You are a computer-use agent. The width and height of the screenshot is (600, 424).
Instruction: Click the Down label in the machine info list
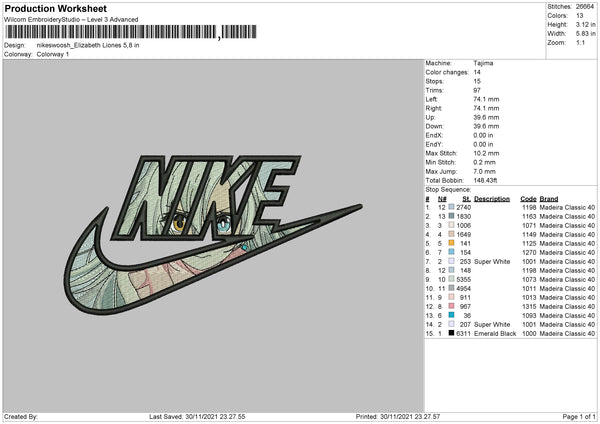(434, 126)
